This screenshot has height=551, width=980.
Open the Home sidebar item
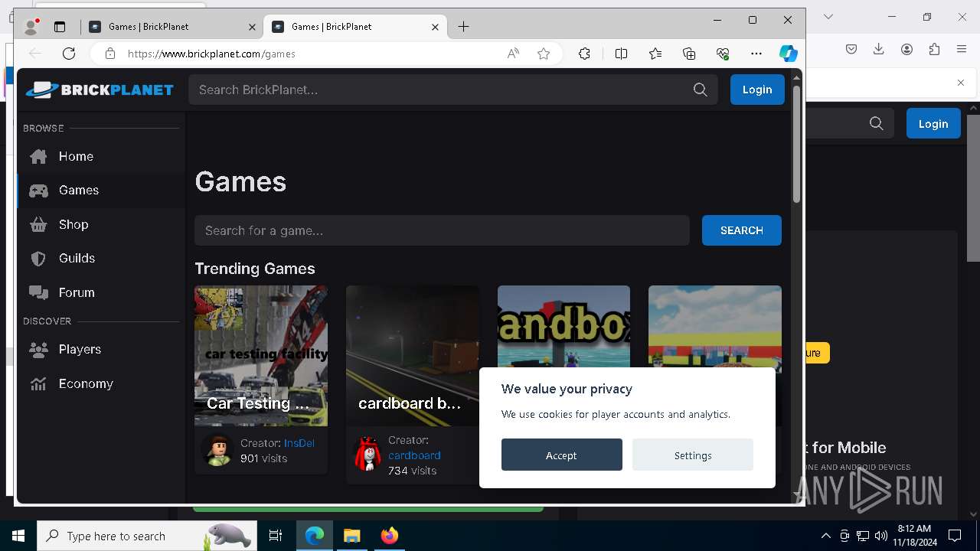(100, 156)
